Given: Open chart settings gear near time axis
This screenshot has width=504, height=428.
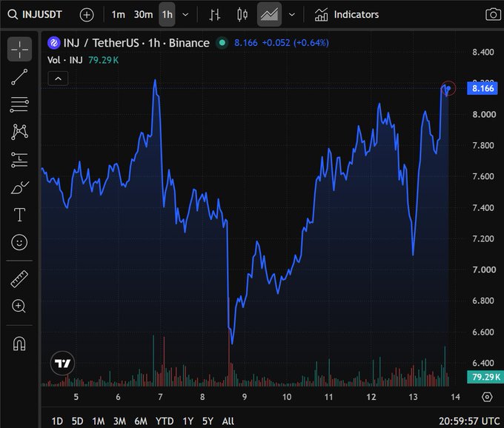Looking at the screenshot, I should tap(487, 397).
